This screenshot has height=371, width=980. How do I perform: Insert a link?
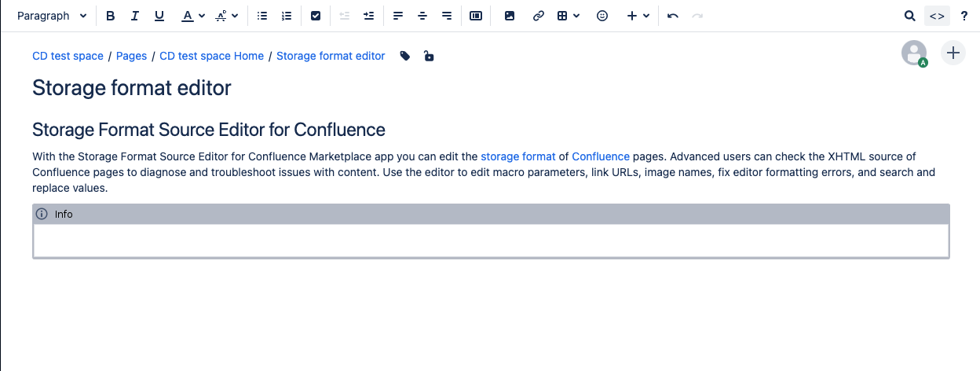[538, 16]
